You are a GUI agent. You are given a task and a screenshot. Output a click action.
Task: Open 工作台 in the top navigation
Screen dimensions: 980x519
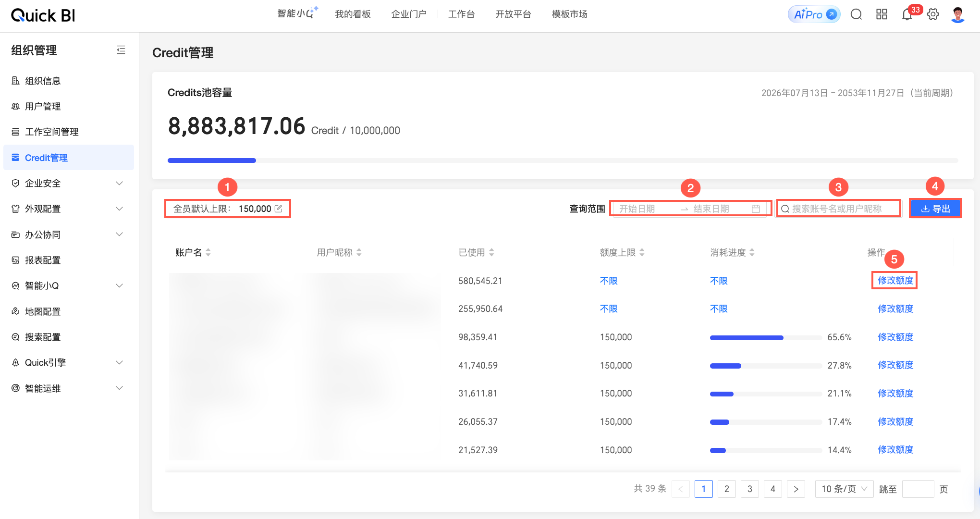[x=461, y=14]
